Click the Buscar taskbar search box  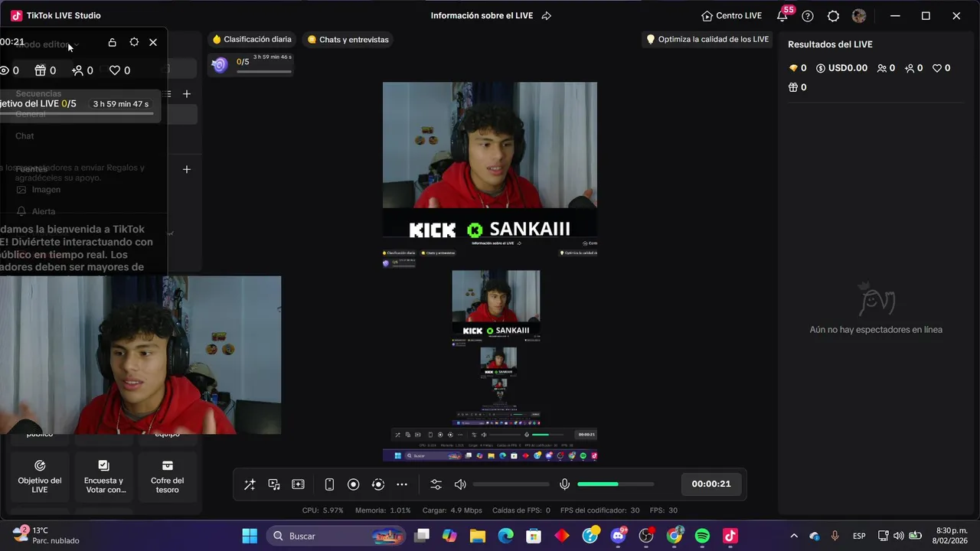[337, 536]
